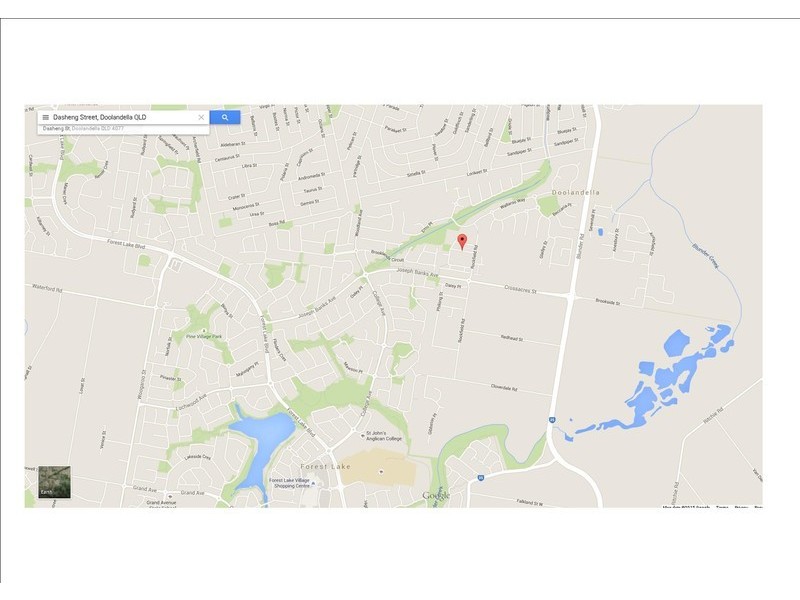Clear the search text with X icon
Screen dimensions: 800x600
tap(201, 117)
